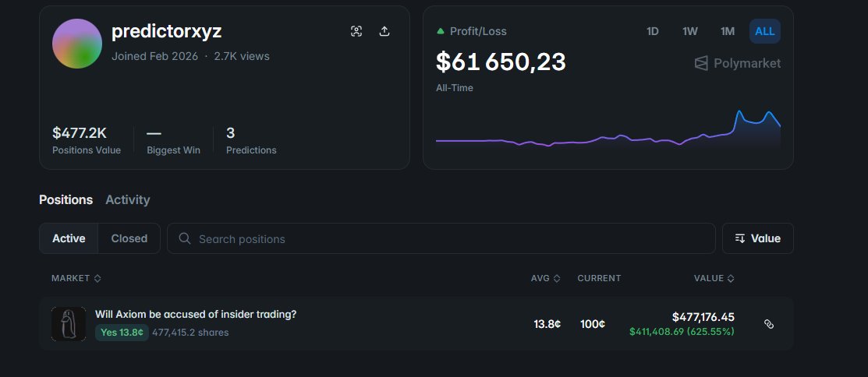Image resolution: width=868 pixels, height=377 pixels.
Task: Select the 1W time range
Action: coord(689,31)
